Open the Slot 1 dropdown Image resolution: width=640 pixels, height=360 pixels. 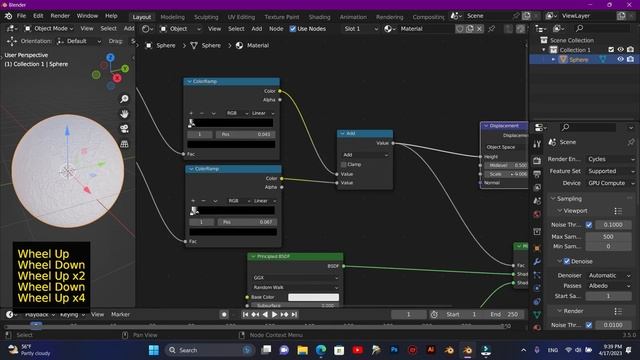(x=360, y=29)
